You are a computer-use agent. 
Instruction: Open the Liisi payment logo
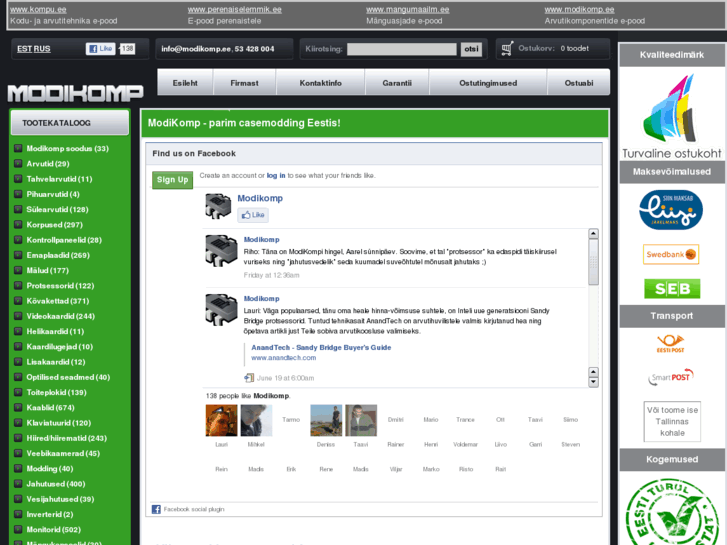coord(671,210)
